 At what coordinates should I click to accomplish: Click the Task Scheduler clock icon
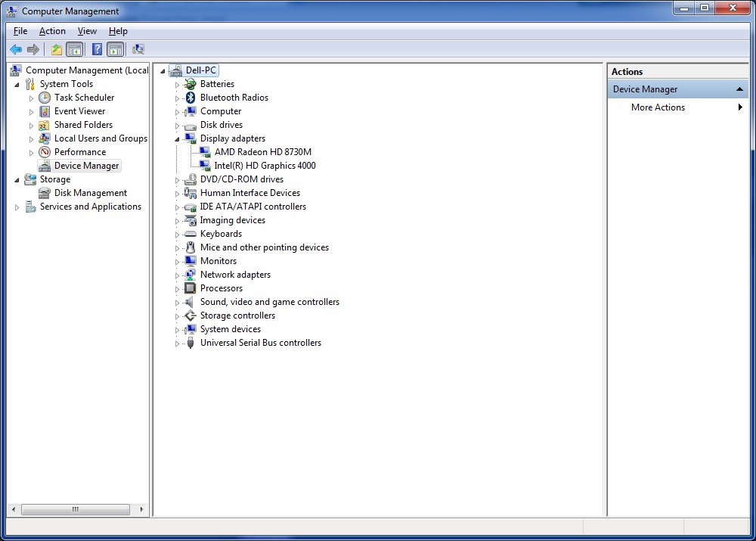pyautogui.click(x=45, y=98)
